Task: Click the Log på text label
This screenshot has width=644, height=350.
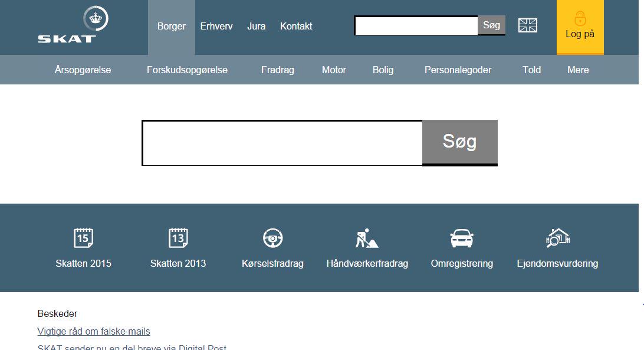Action: pos(580,34)
